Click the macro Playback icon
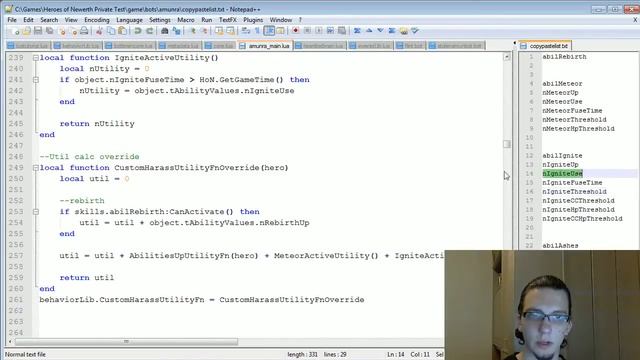Viewport: 640px width, 360px height. pos(319,31)
